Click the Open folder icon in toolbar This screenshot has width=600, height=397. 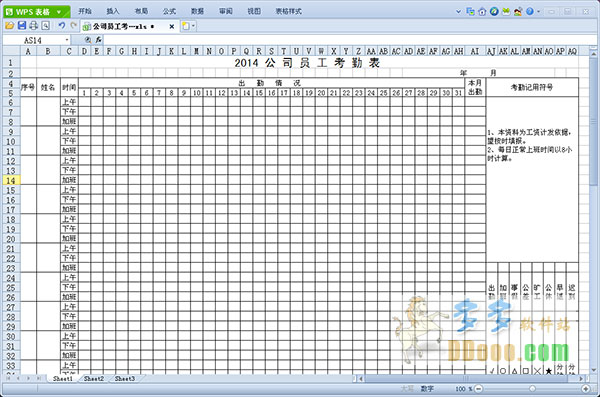pyautogui.click(x=10, y=26)
